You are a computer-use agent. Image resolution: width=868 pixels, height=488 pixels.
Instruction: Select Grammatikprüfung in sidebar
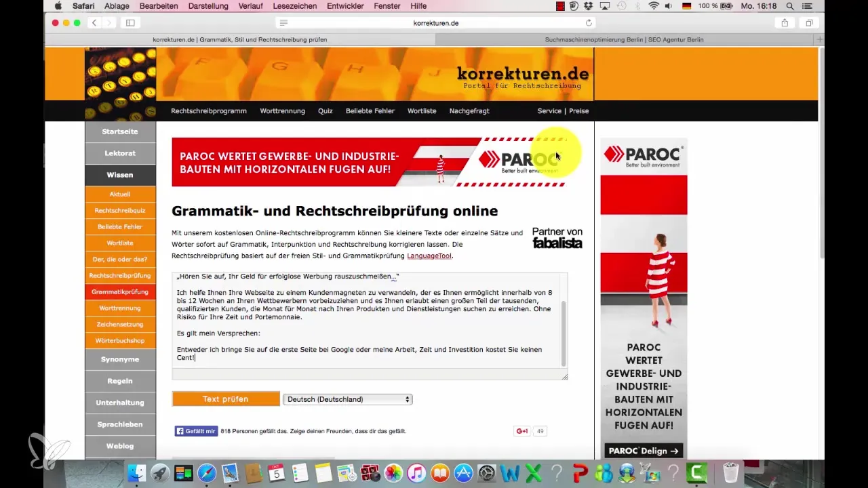tap(120, 291)
